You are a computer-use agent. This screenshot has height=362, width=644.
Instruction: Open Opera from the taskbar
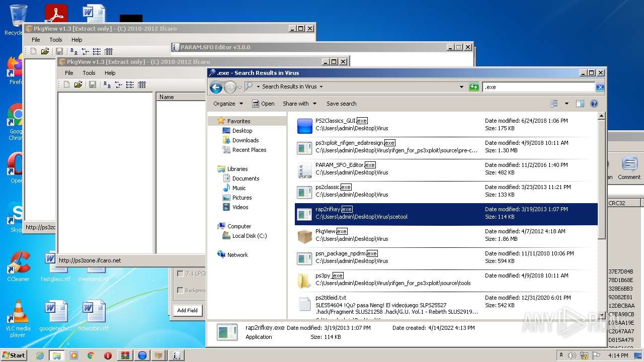pyautogui.click(x=108, y=355)
